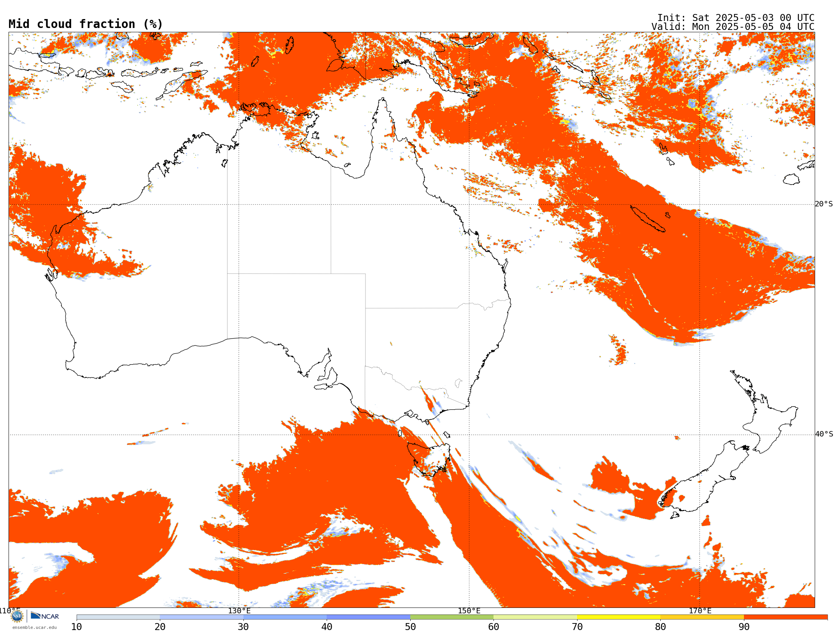Click Tasmania island on the map
The width and height of the screenshot is (840, 632).
429,459
